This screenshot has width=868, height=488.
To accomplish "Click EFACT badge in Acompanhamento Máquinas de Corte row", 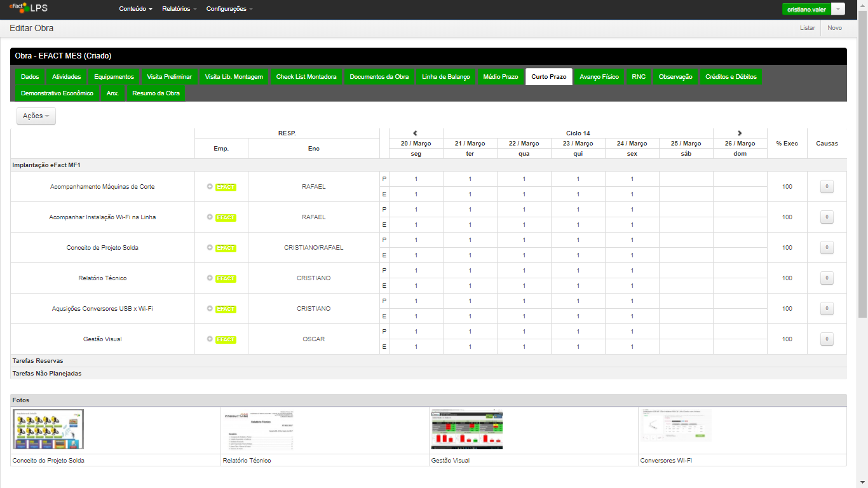I will pyautogui.click(x=226, y=187).
